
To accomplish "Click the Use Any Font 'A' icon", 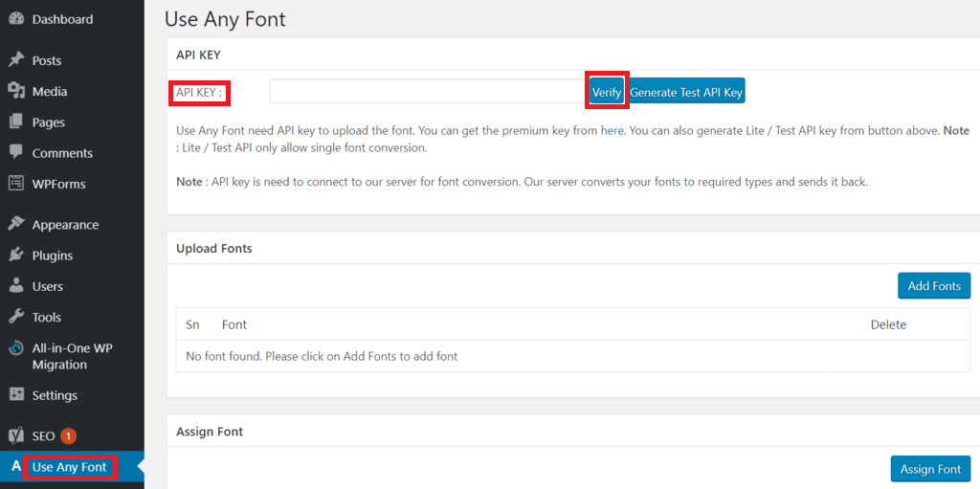I will coord(16,466).
